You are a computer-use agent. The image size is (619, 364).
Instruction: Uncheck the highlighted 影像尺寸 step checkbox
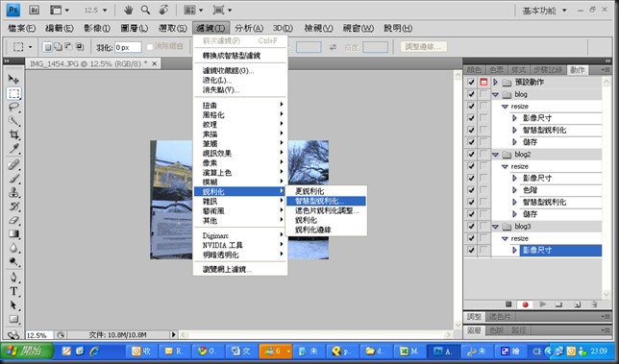pyautogui.click(x=471, y=250)
